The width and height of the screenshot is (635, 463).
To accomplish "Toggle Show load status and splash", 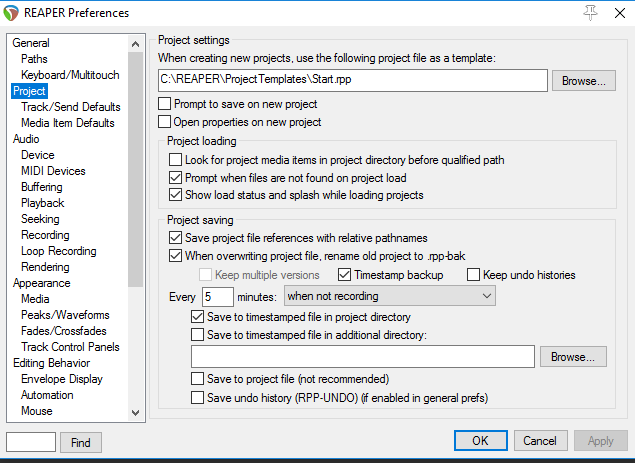I will (x=175, y=195).
